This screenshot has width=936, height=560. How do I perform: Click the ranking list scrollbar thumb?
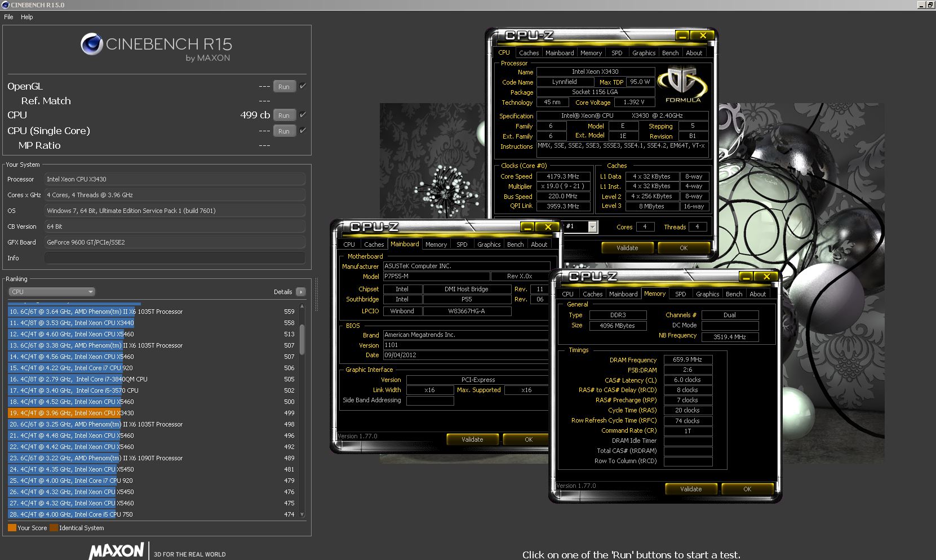point(302,339)
